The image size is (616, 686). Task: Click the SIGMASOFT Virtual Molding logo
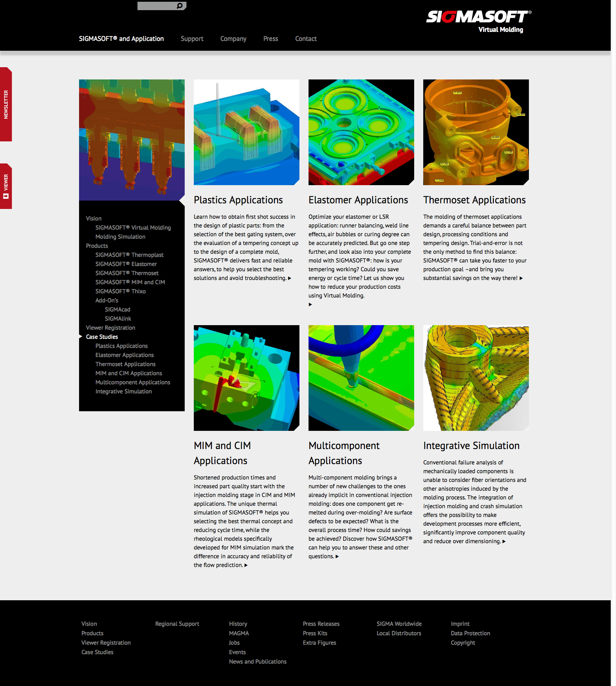(479, 21)
